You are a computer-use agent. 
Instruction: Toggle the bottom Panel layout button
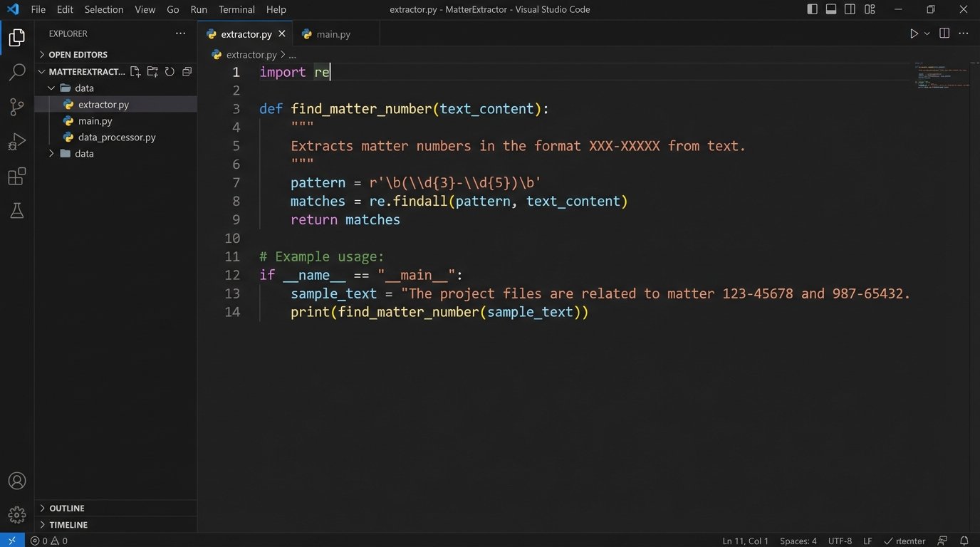[x=831, y=9]
